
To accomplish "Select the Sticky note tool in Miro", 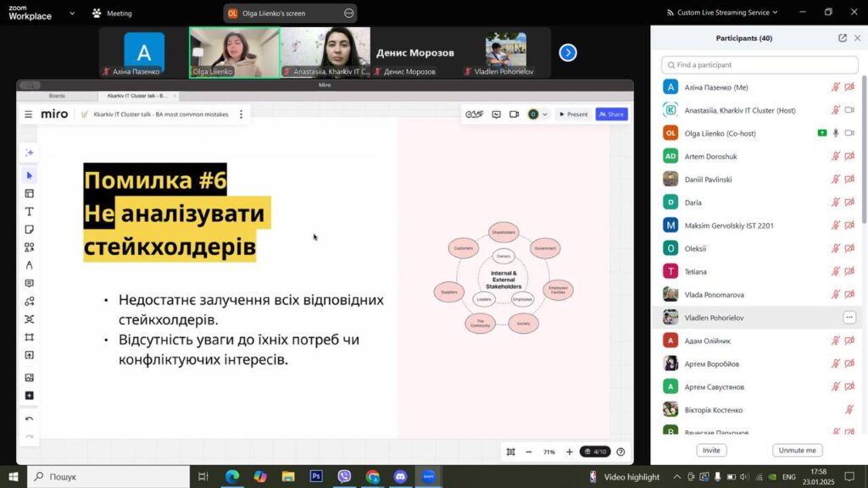I will coord(30,230).
